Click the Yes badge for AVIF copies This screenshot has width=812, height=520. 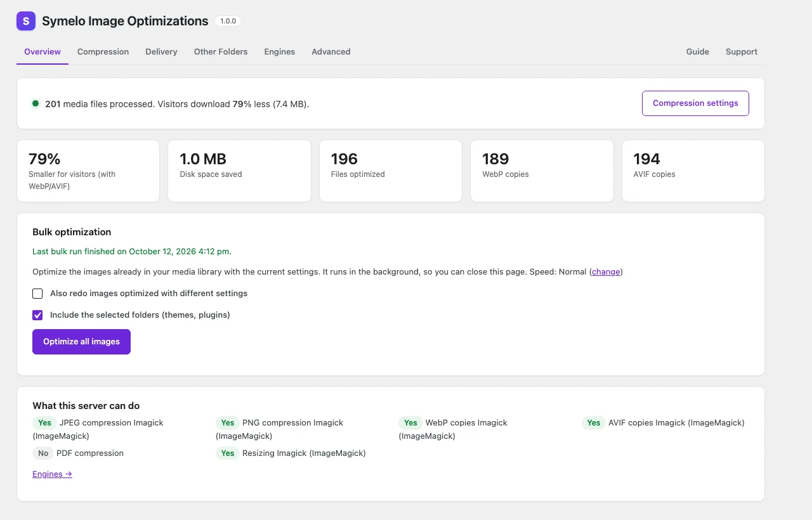coord(594,423)
